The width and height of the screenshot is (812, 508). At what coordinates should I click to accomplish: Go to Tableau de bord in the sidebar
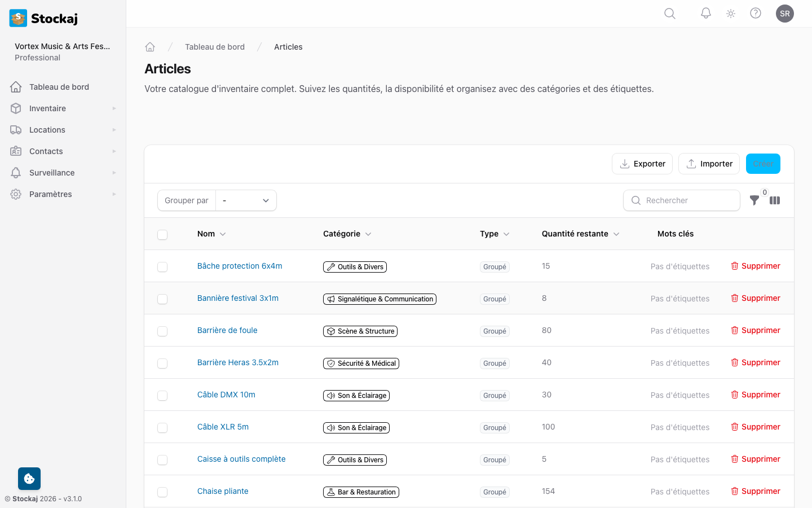tap(59, 86)
